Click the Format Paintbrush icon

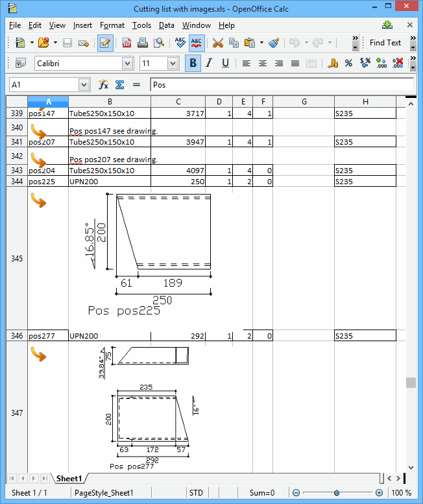(274, 43)
